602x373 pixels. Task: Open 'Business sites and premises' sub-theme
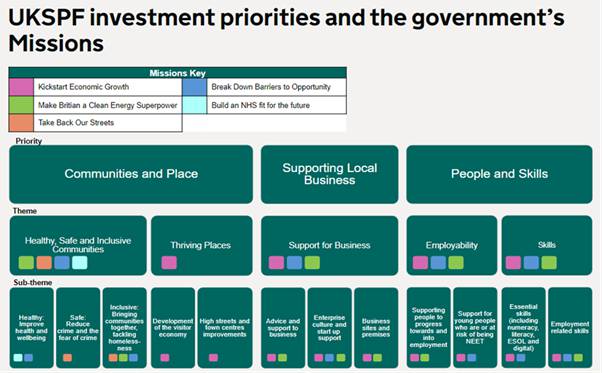(376, 328)
